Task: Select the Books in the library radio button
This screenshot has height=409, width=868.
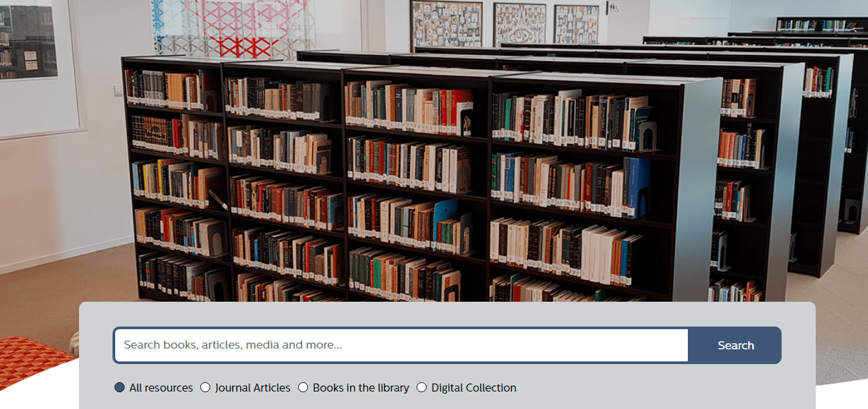Action: click(x=303, y=388)
